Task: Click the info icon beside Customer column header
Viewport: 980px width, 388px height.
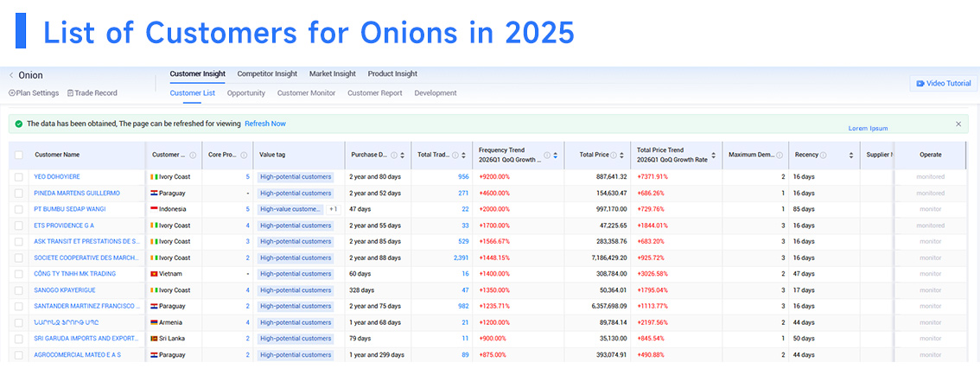Action: (193, 155)
